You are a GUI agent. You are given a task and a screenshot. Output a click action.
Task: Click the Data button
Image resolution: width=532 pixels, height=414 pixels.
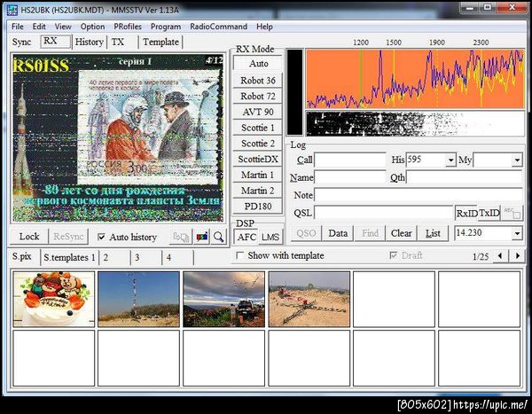pyautogui.click(x=338, y=233)
